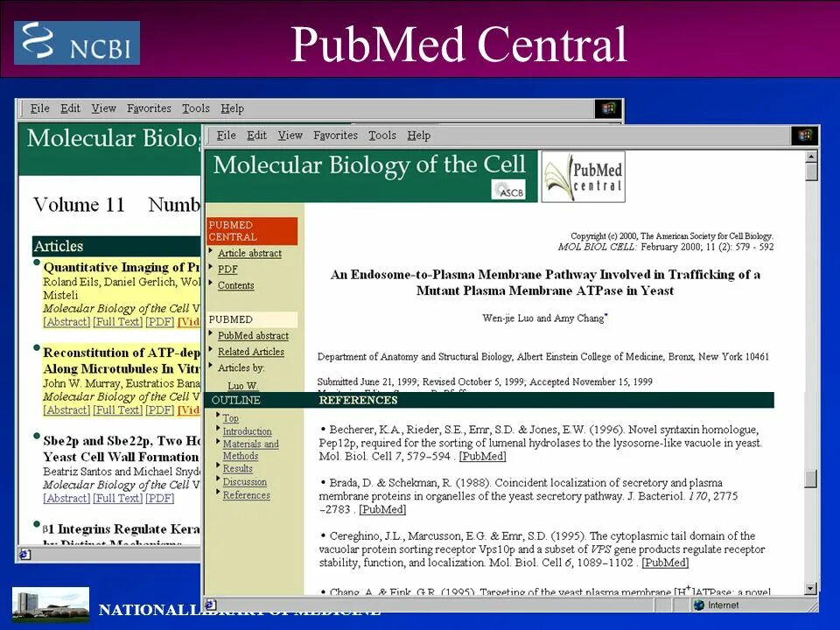
Task: Click the Quantitative Imaging article title
Action: click(122, 267)
